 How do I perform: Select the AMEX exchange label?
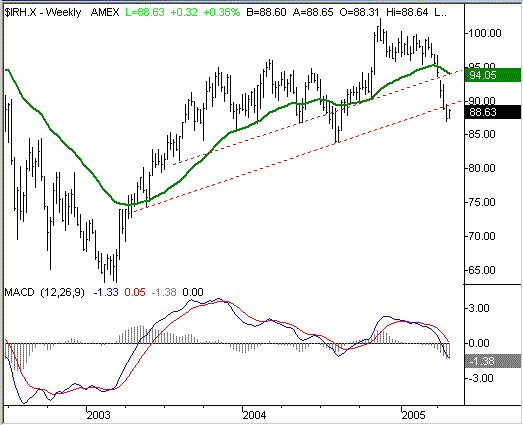point(105,13)
